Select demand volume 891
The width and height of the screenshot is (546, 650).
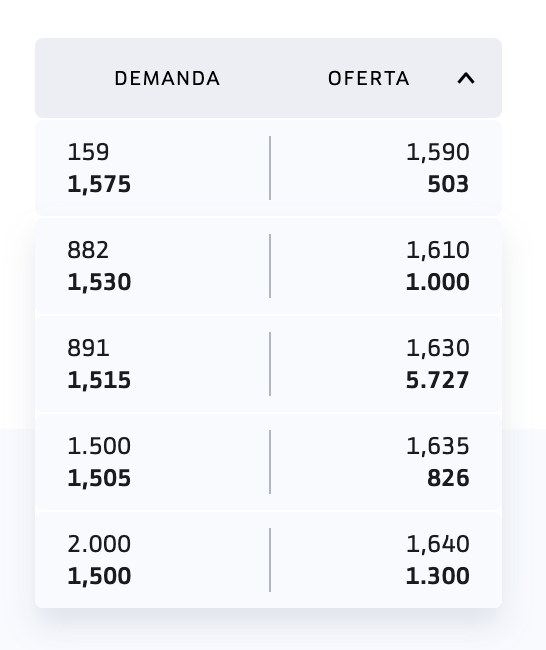(x=88, y=347)
